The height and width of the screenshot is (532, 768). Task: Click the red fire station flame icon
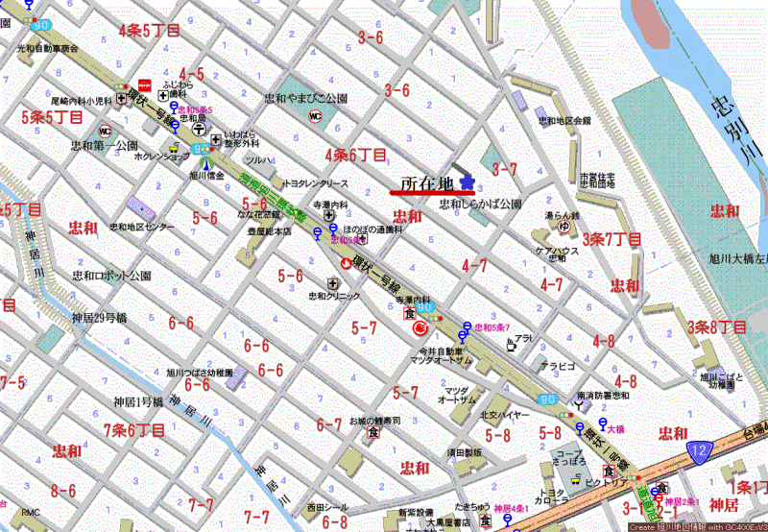point(347,263)
